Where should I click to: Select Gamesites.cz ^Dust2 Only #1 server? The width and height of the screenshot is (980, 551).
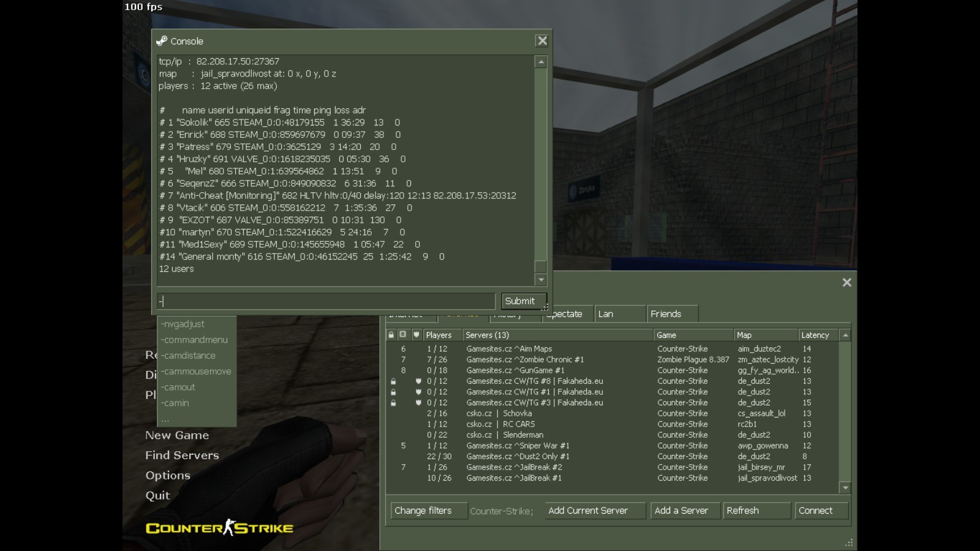pos(612,457)
